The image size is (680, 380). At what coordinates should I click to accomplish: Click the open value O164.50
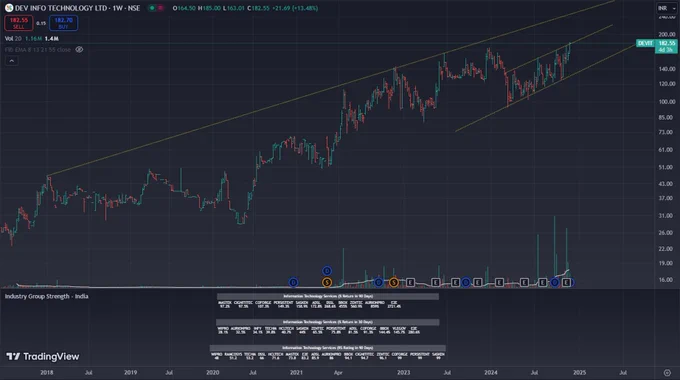pos(184,8)
